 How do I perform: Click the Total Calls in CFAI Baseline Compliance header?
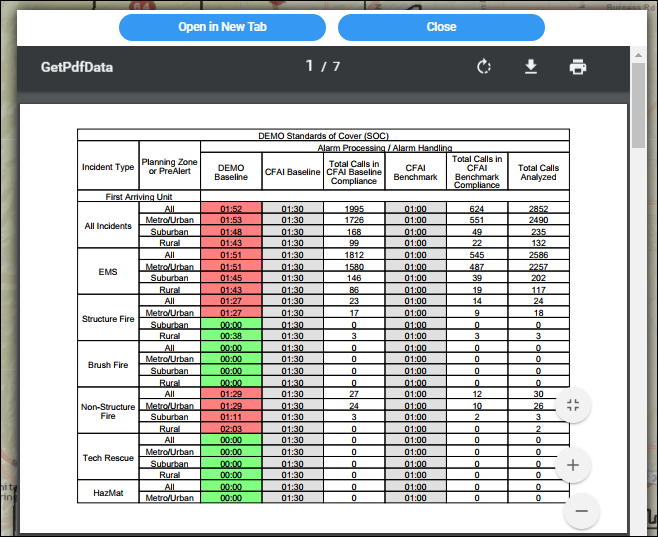354,172
